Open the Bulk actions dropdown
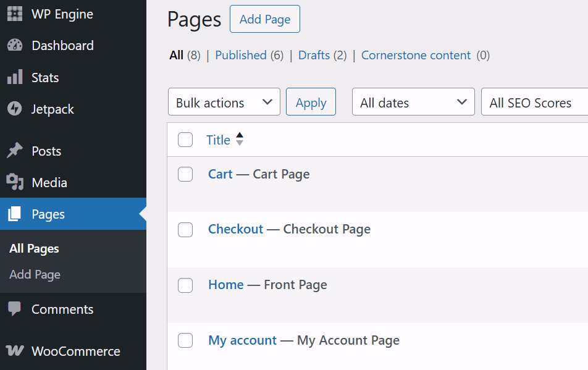The height and width of the screenshot is (370, 588). (224, 101)
